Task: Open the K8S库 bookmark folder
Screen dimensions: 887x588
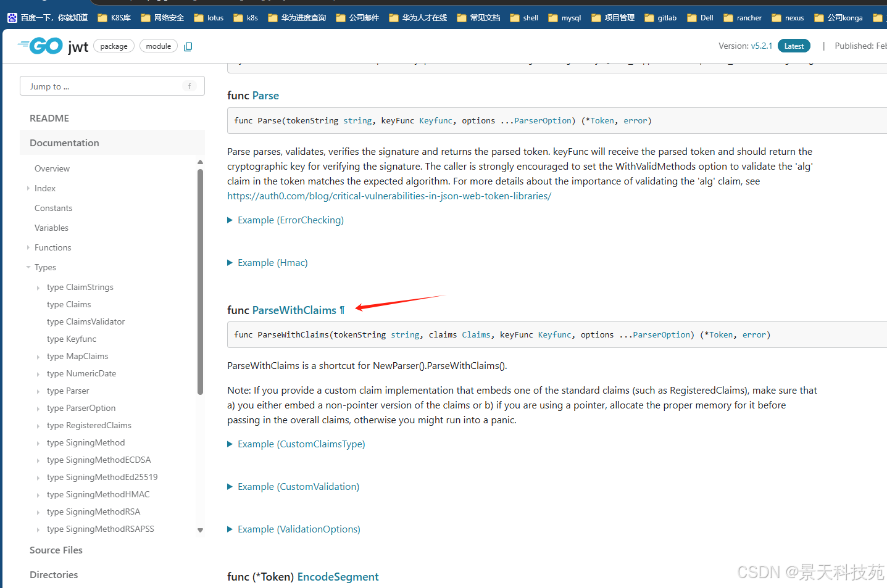Action: pyautogui.click(x=114, y=18)
